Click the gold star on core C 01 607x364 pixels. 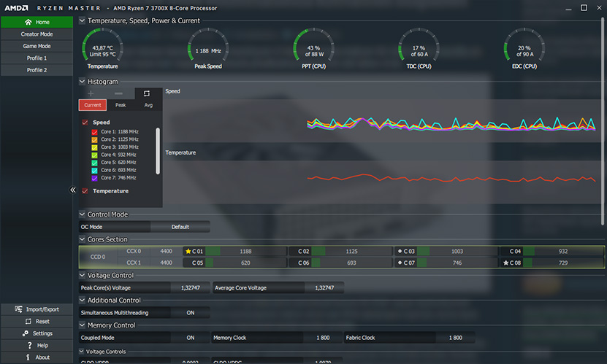coord(188,251)
